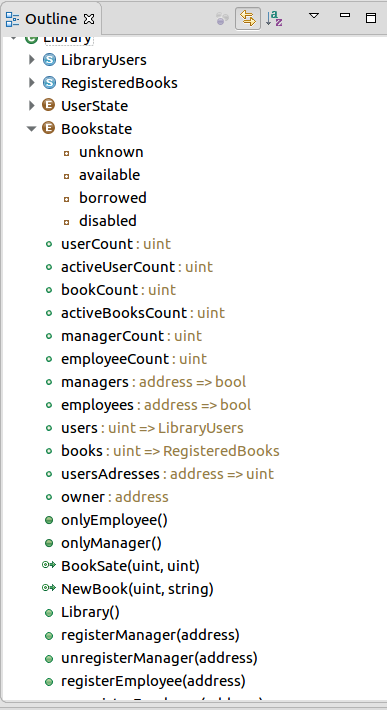The height and width of the screenshot is (710, 387).
Task: Select userCount : uint variable
Action: click(116, 244)
